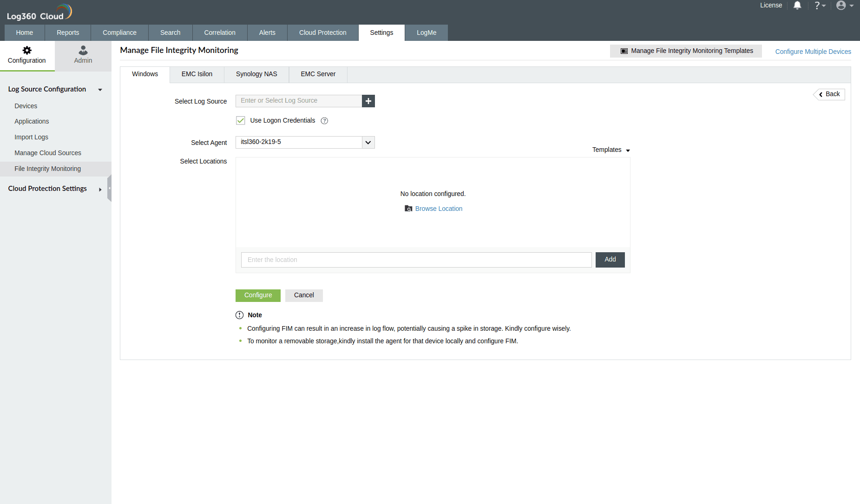Open the Correlation tab
The image size is (860, 504).
[x=220, y=33]
